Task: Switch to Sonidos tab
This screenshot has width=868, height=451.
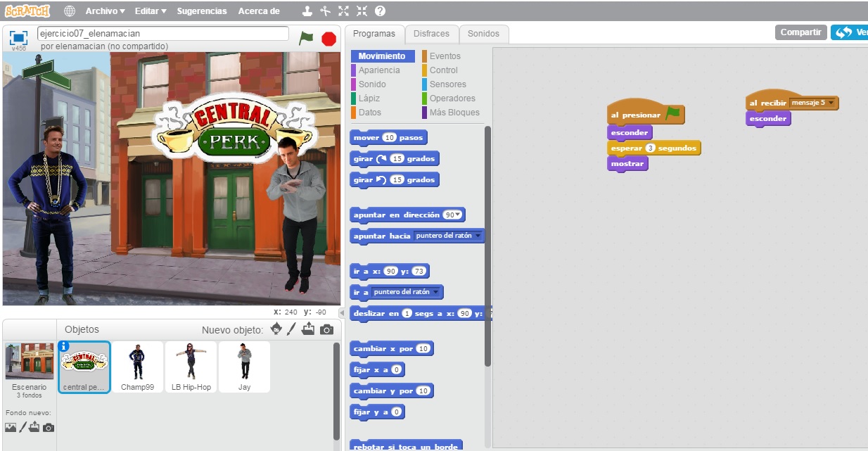Action: click(483, 34)
